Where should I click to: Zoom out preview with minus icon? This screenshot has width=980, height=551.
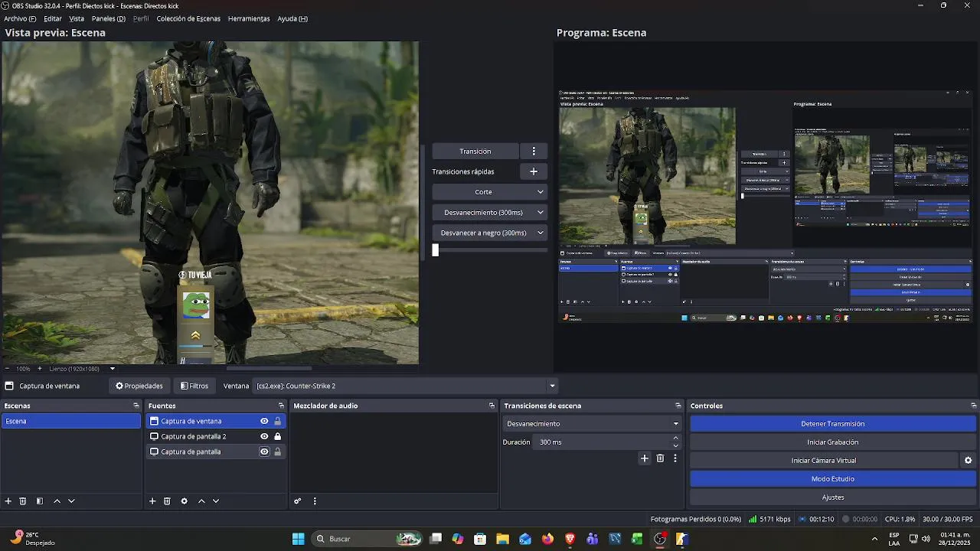7,369
